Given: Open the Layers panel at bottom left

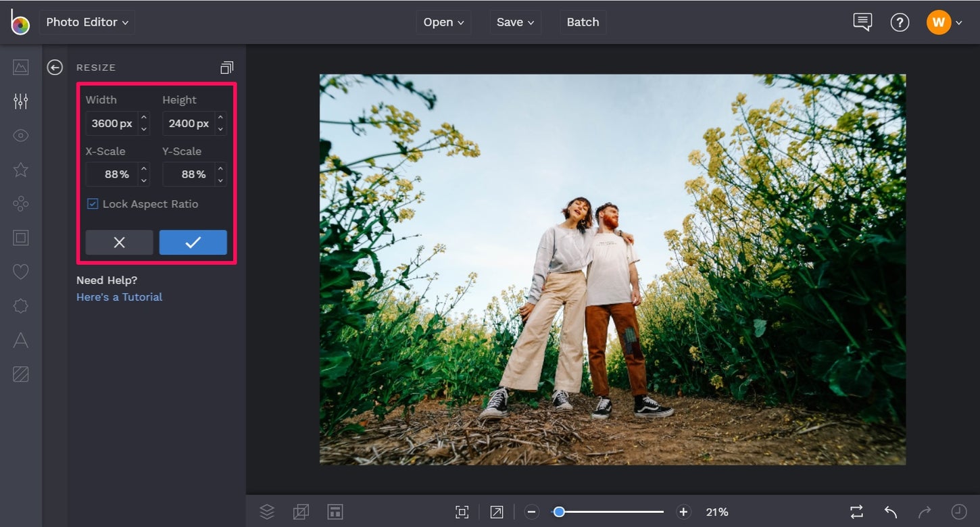Looking at the screenshot, I should [267, 511].
